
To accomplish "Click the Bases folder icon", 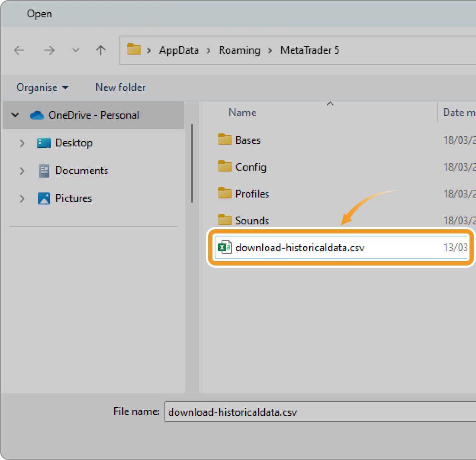I will (225, 139).
